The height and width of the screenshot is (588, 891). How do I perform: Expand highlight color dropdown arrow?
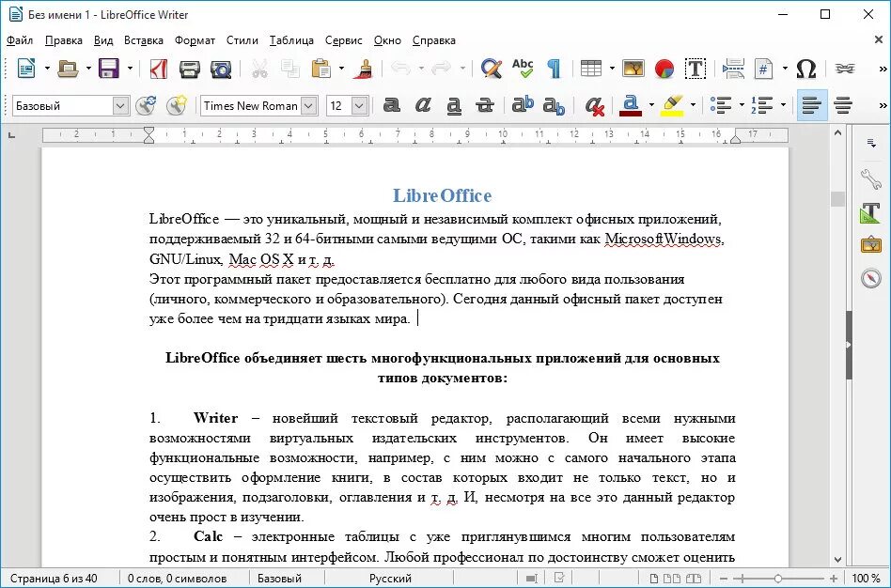point(693,105)
